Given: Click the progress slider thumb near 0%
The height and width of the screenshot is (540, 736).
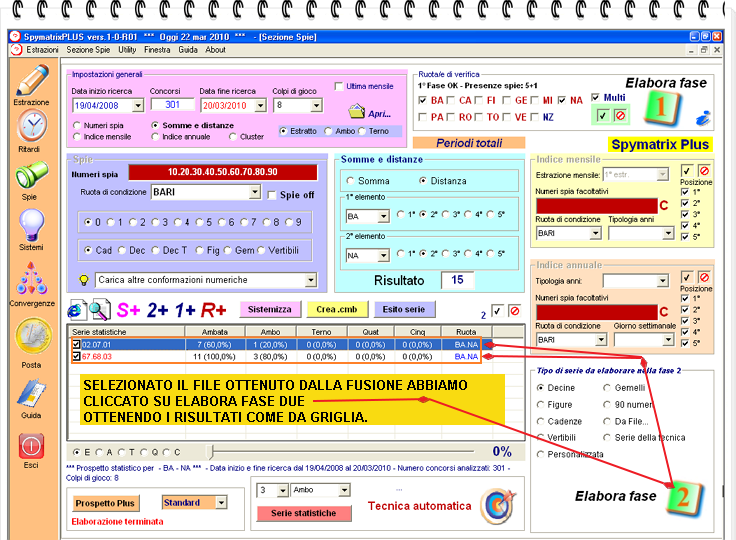Looking at the screenshot, I should coord(211,452).
